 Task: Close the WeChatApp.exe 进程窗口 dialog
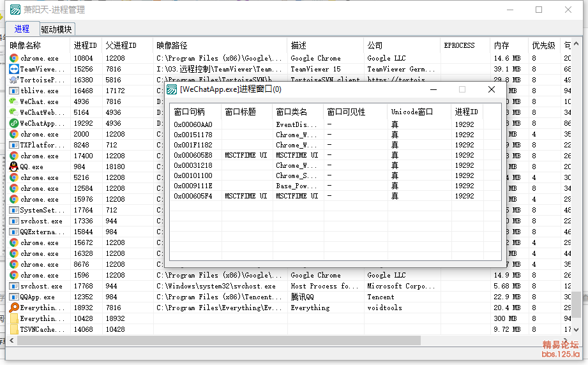tap(492, 90)
